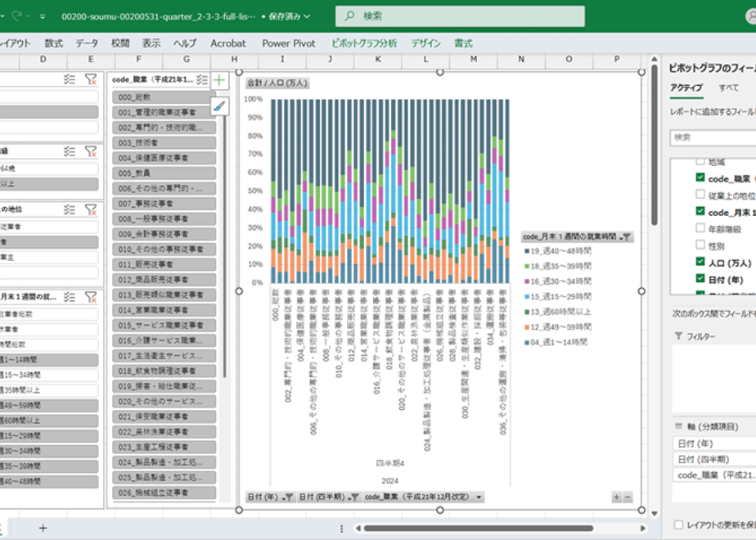The image size is (756, 540).
Task: Open the デザイン ribbon tab
Action: 425,43
